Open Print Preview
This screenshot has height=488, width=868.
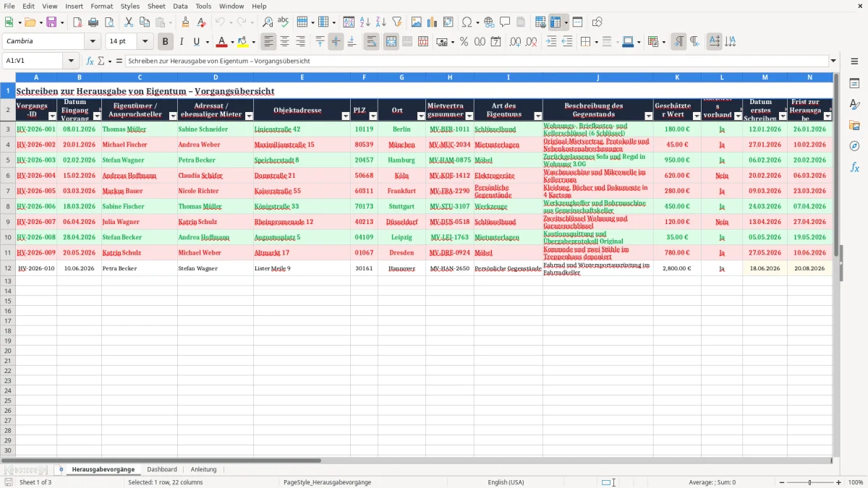[109, 22]
